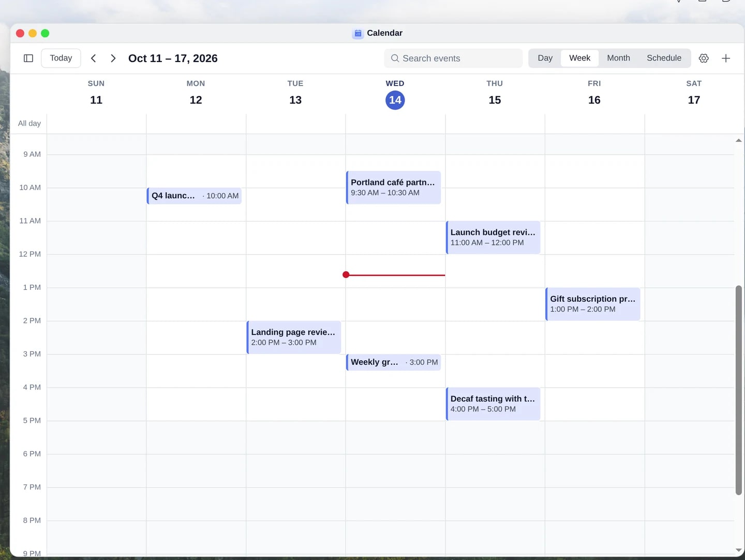Click the vertical scrollbar thumb
The height and width of the screenshot is (560, 745).
(739, 390)
